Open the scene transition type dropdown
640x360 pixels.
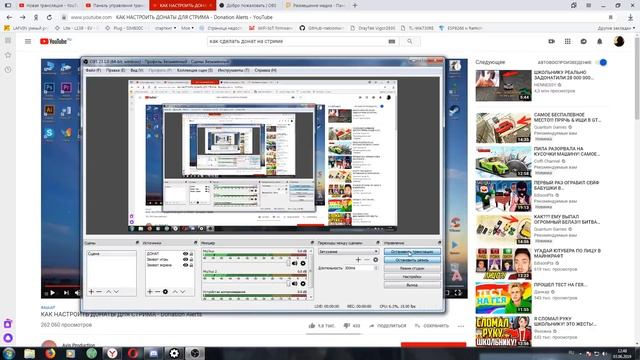348,252
